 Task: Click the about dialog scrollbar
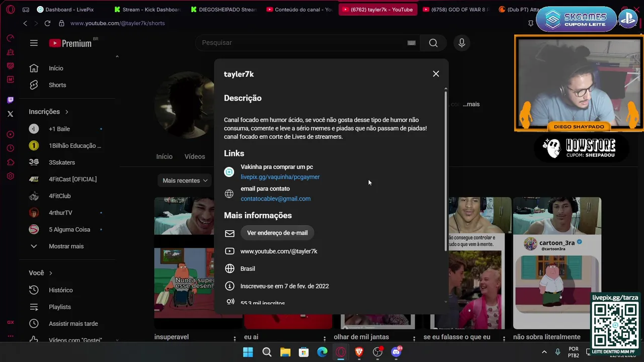pyautogui.click(x=446, y=171)
